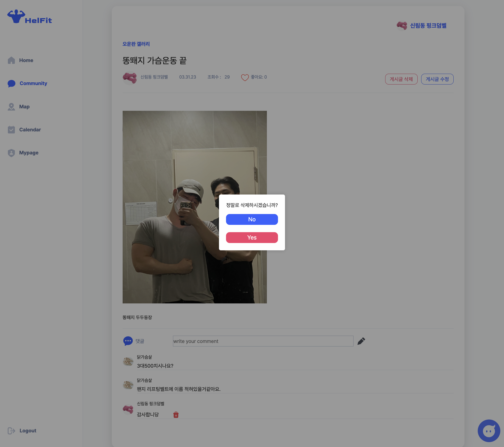Click 좋아요: 0 label
Viewport: 504px width, 447px height.
(x=259, y=77)
